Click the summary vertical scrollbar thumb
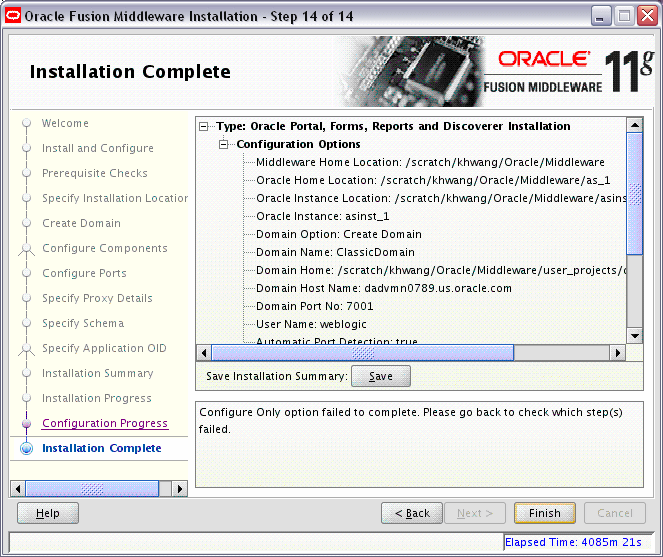This screenshot has width=663, height=557. (x=635, y=194)
